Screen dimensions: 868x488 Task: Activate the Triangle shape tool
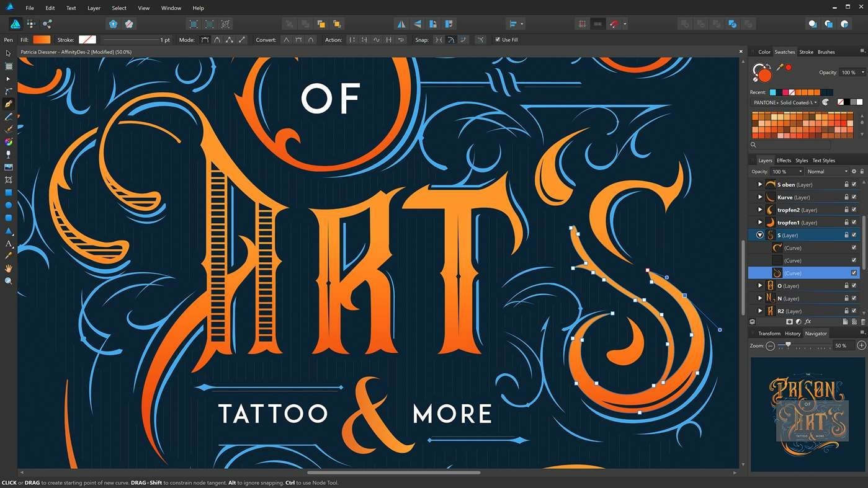coord(9,231)
